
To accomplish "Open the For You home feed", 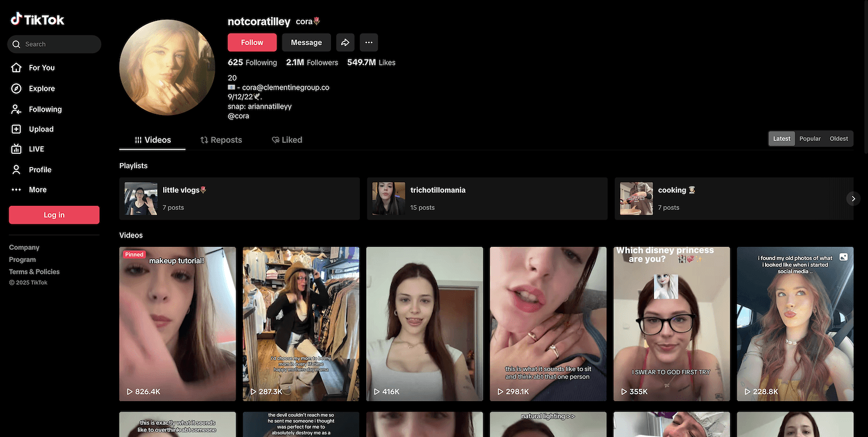I will (41, 68).
